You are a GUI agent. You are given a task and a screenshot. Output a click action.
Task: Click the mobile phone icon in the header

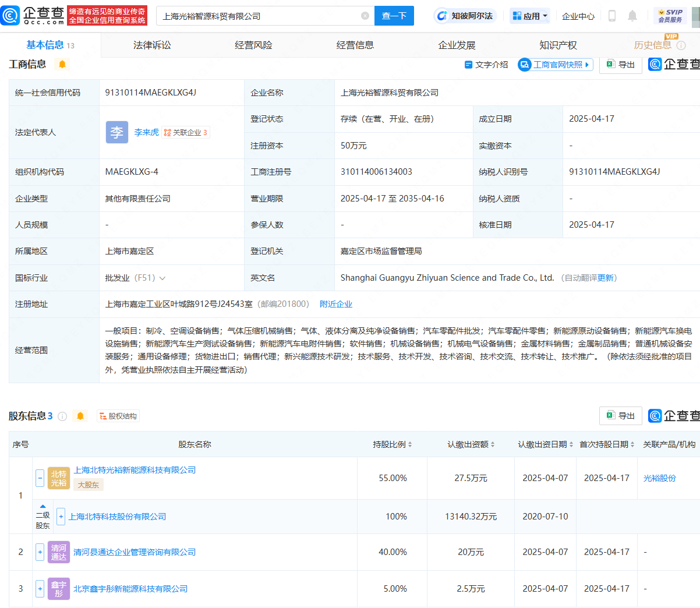611,16
